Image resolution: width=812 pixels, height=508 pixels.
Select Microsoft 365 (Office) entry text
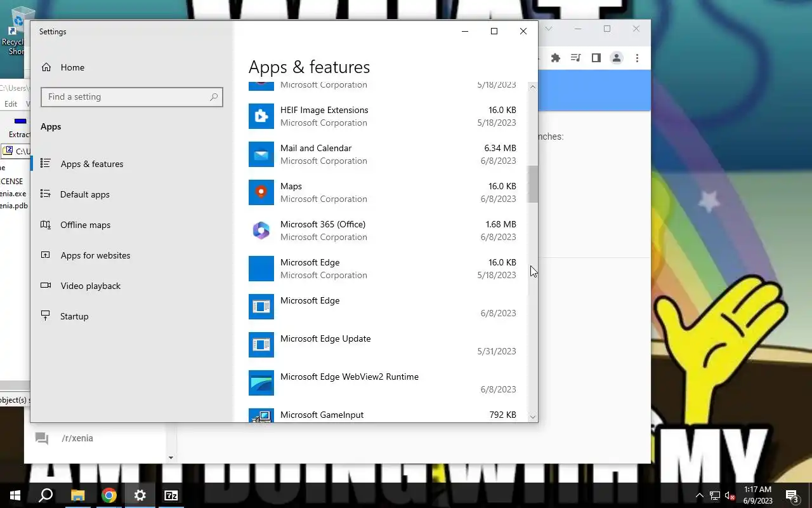click(323, 224)
